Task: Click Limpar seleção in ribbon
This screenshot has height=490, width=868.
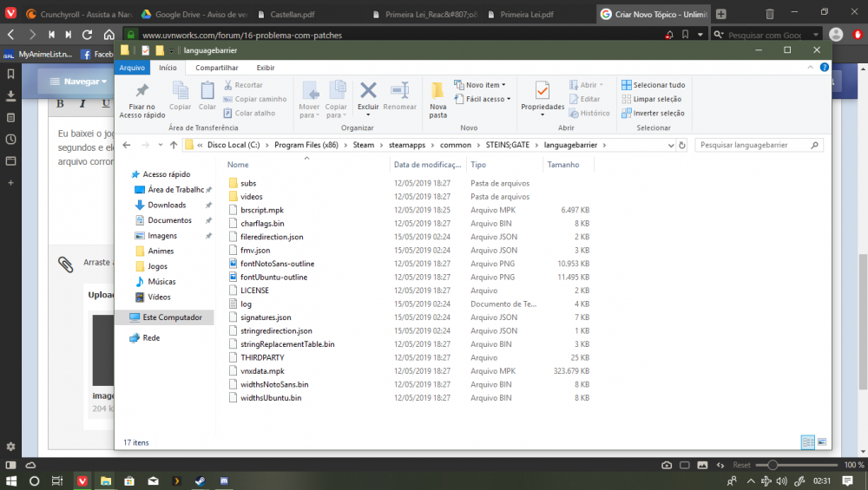Action: tap(652, 99)
